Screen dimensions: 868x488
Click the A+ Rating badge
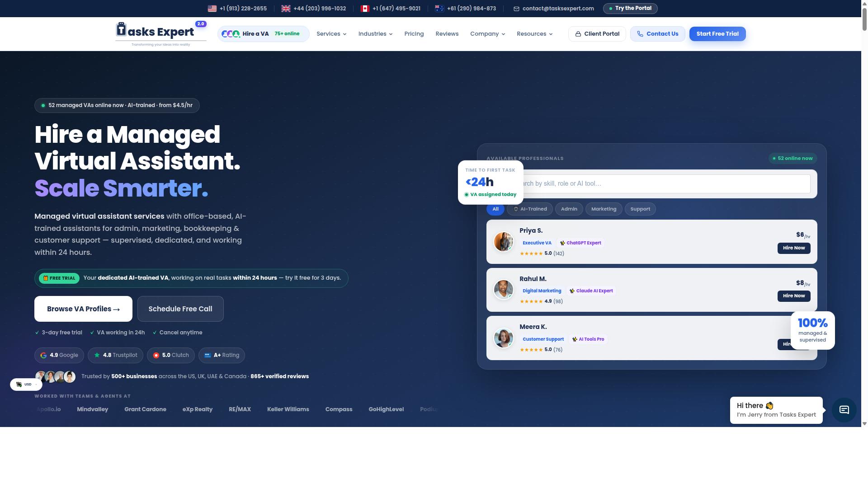[222, 355]
